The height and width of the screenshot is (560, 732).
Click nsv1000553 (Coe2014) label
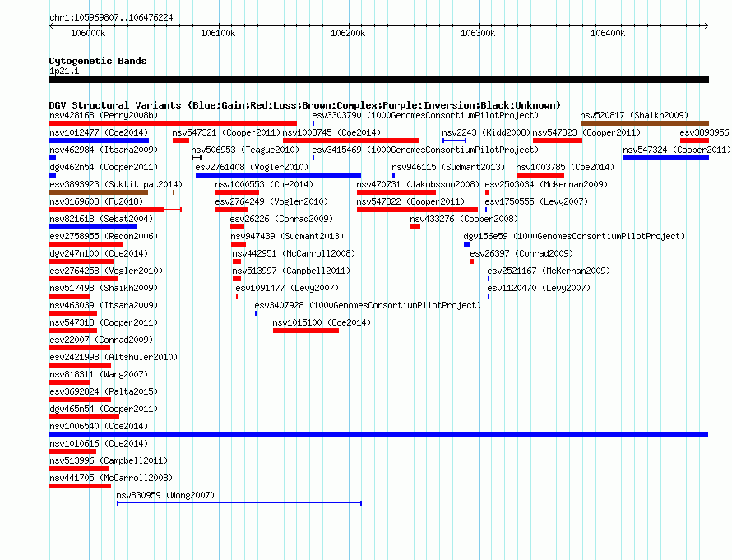(264, 184)
